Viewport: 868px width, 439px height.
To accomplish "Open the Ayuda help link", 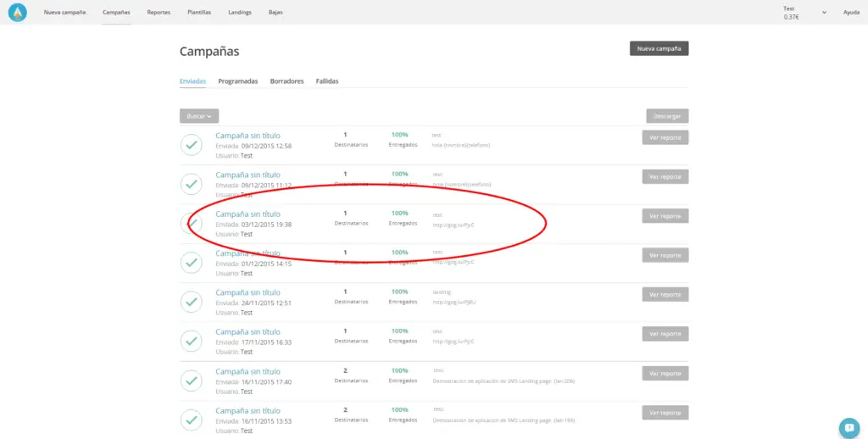I will point(851,13).
